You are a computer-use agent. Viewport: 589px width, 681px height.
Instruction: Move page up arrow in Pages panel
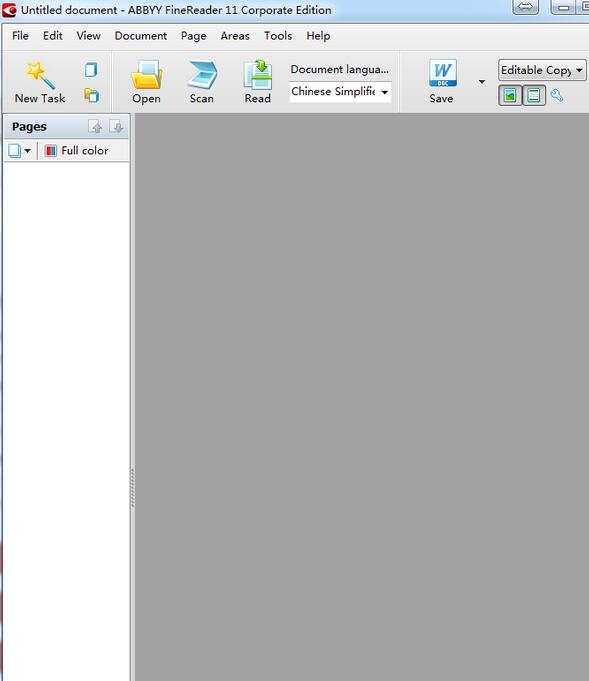point(96,127)
